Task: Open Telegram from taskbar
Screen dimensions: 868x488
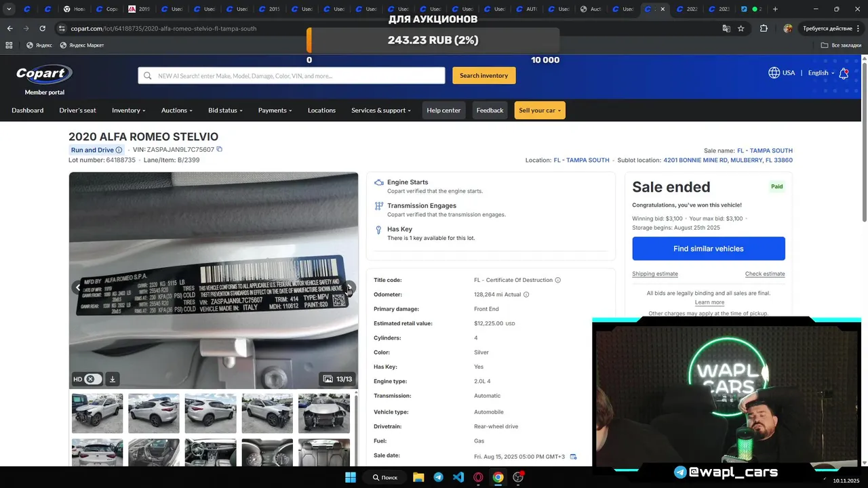Action: pos(438,477)
